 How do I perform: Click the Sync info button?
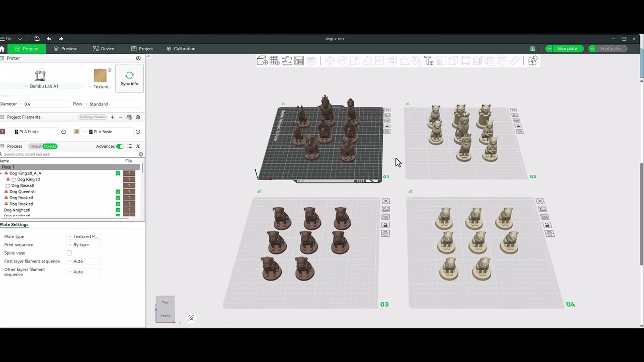pos(129,78)
